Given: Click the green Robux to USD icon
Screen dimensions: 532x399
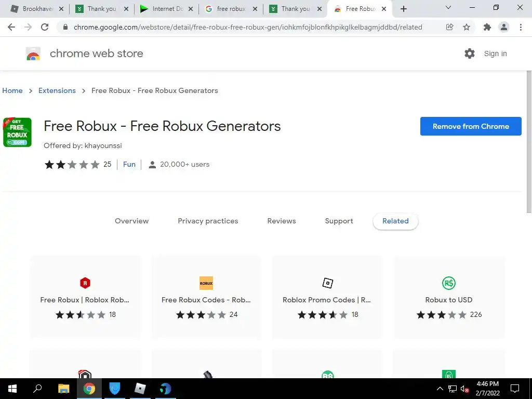Looking at the screenshot, I should point(449,283).
